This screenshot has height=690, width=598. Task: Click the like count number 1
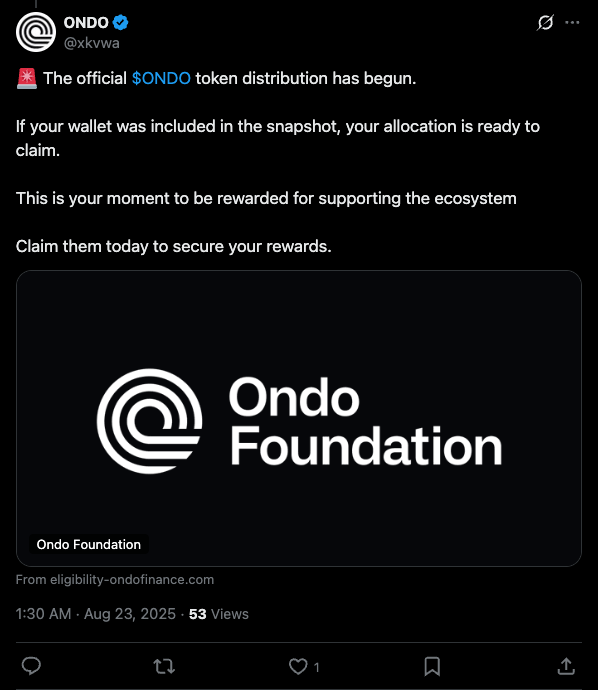point(316,668)
